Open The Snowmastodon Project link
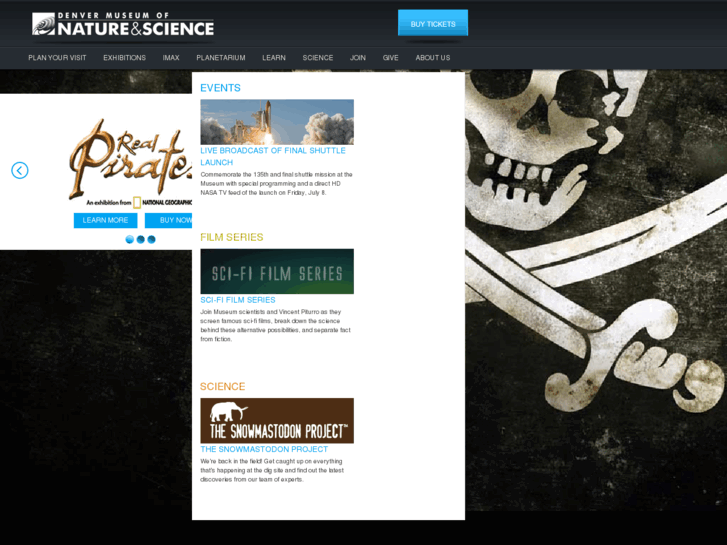 point(264,449)
